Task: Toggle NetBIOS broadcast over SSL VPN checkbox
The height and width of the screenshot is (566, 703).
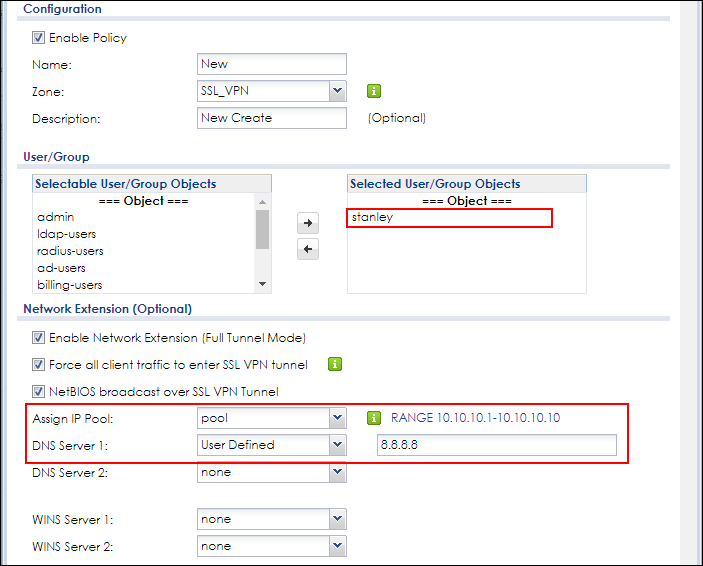Action: tap(38, 392)
